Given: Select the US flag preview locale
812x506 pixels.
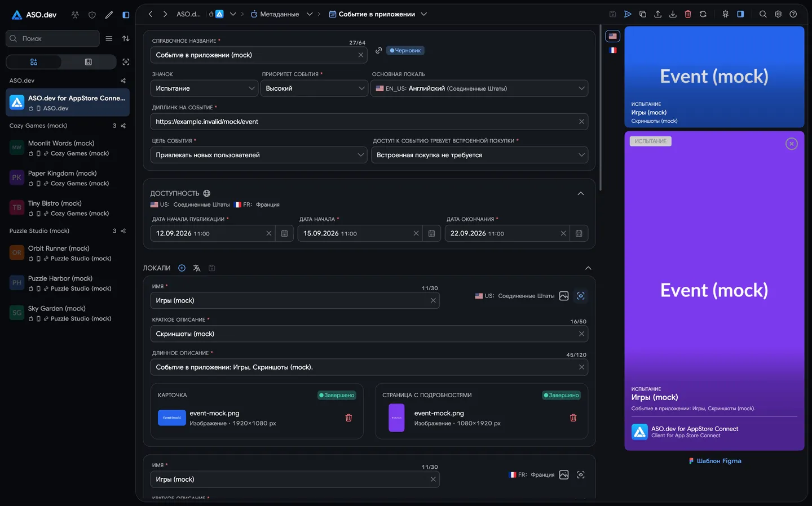Looking at the screenshot, I should (613, 36).
